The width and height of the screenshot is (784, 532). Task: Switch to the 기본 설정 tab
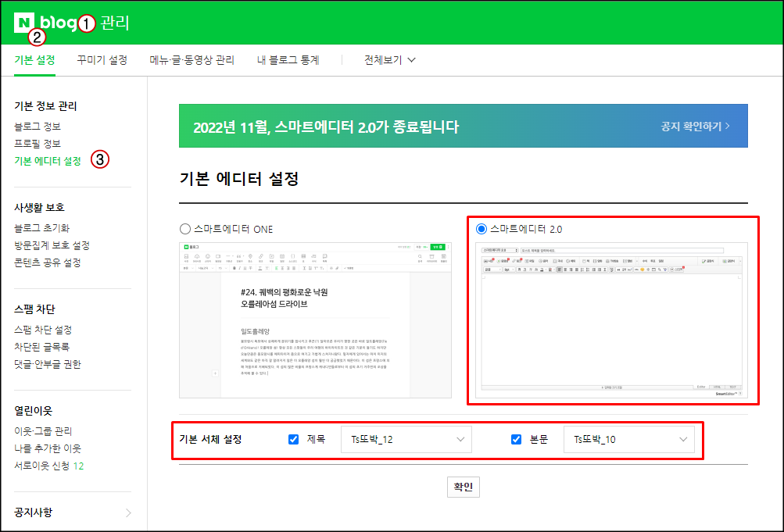(x=34, y=60)
